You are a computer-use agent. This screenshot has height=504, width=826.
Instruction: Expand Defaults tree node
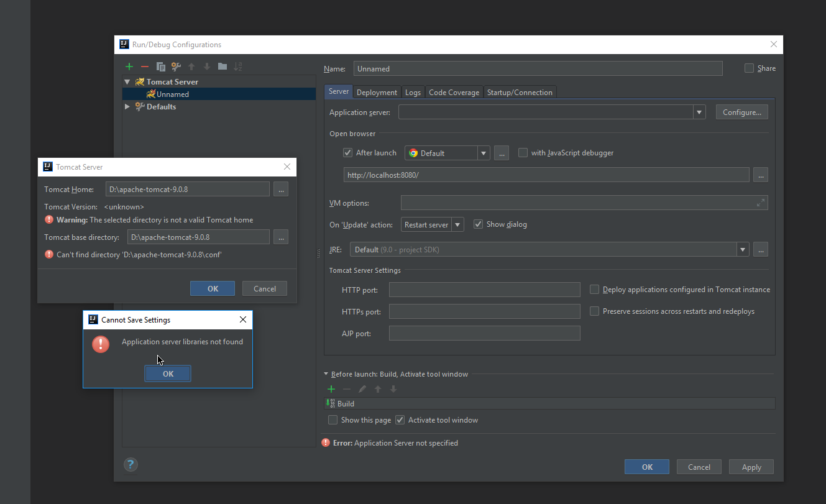click(x=127, y=107)
